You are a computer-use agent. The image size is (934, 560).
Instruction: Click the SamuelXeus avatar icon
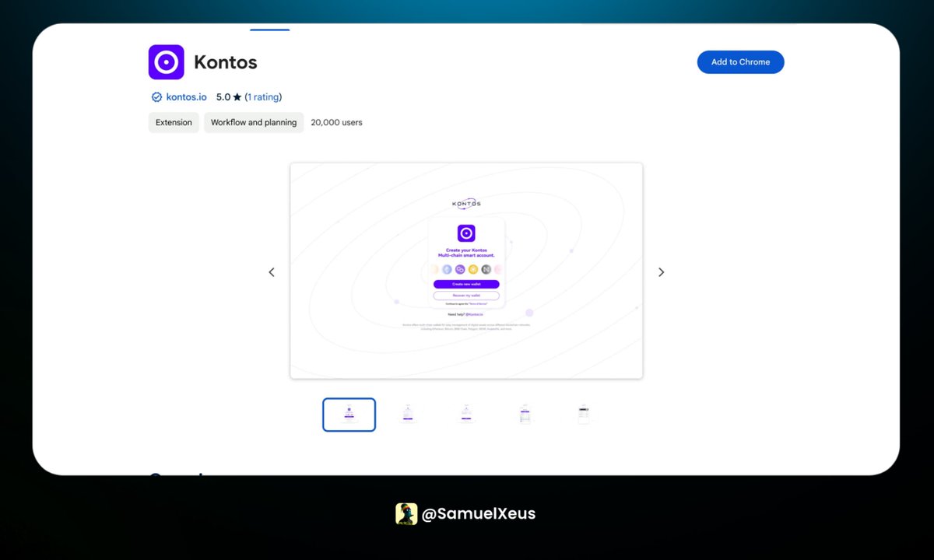[x=406, y=514]
